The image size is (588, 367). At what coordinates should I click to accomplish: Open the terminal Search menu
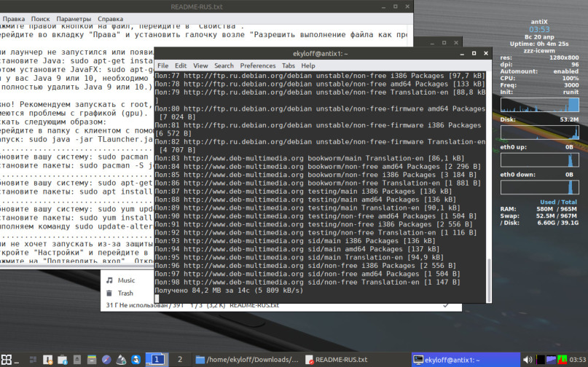point(224,66)
